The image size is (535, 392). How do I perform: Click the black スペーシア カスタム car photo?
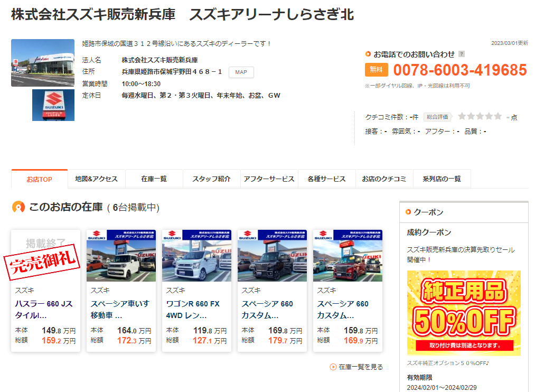pyautogui.click(x=273, y=256)
